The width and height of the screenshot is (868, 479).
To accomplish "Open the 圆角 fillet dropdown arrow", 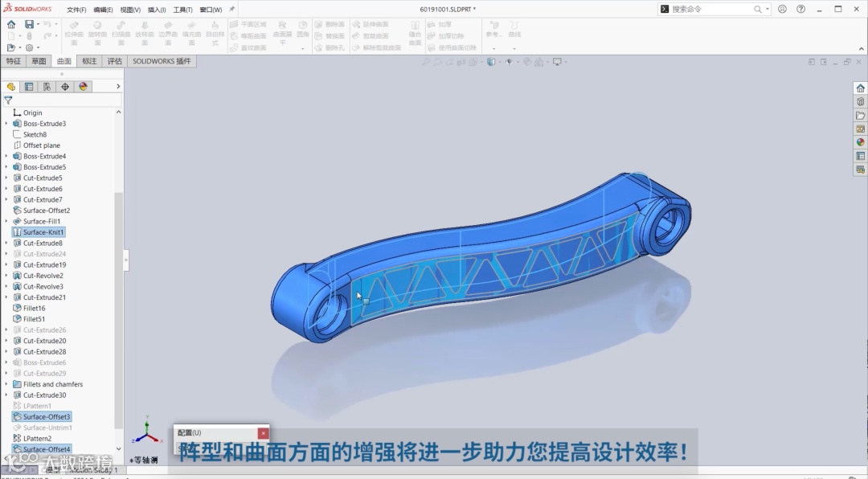I will tap(303, 49).
